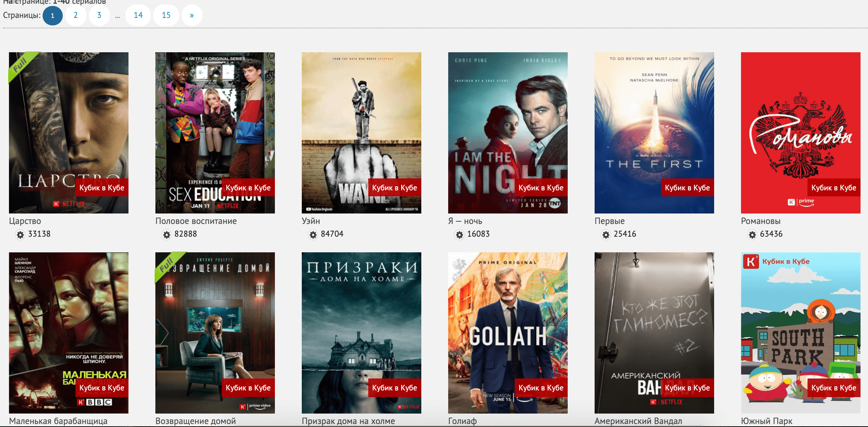Click the Кубик в Кубе badge on Уэйн
The width and height of the screenshot is (868, 427).
click(x=394, y=188)
